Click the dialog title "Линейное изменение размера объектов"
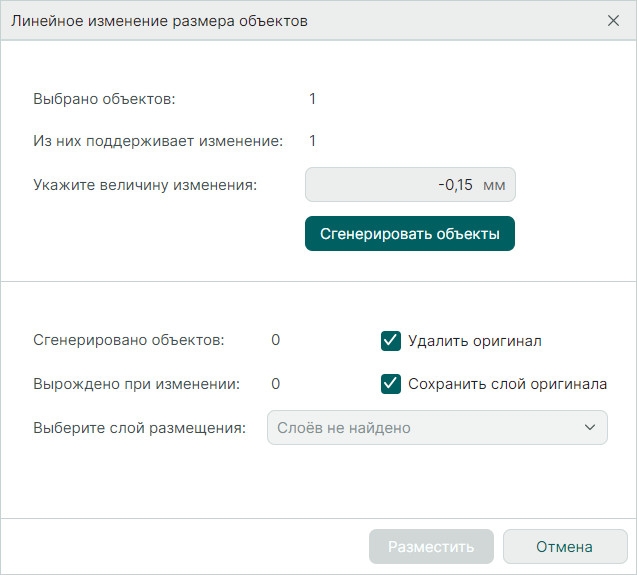637x575 pixels. point(159,20)
